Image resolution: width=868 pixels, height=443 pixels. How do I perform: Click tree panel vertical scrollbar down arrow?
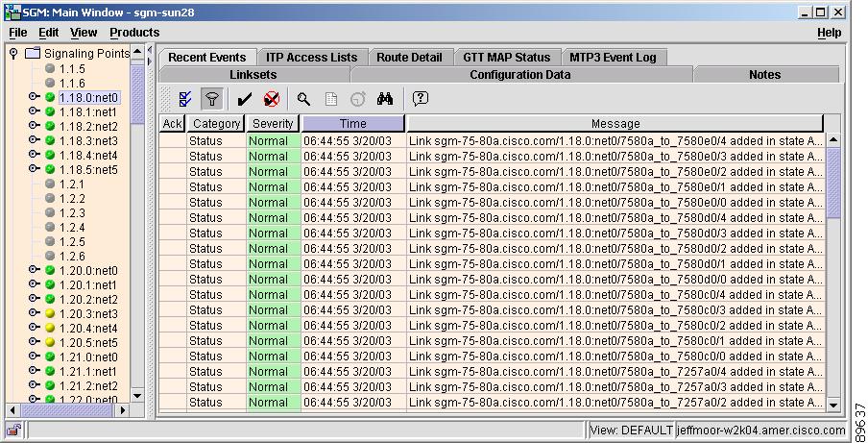(137, 396)
